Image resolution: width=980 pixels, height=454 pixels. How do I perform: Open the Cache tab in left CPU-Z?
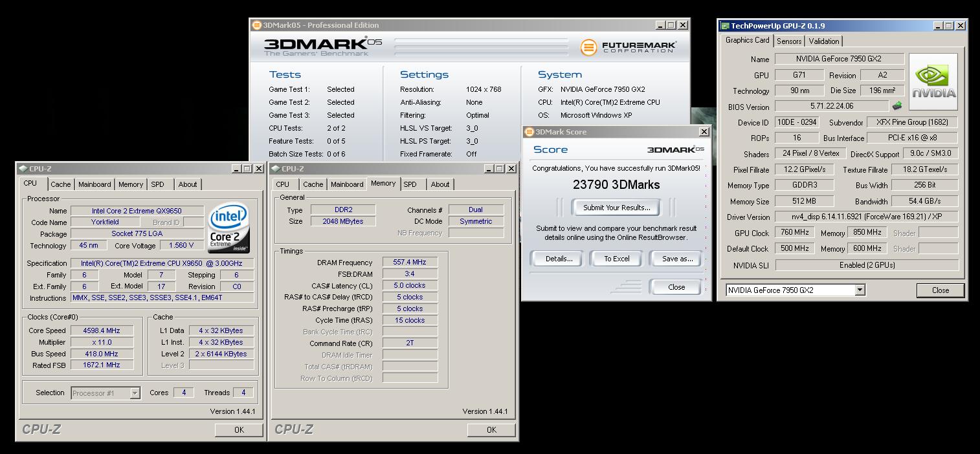(61, 184)
